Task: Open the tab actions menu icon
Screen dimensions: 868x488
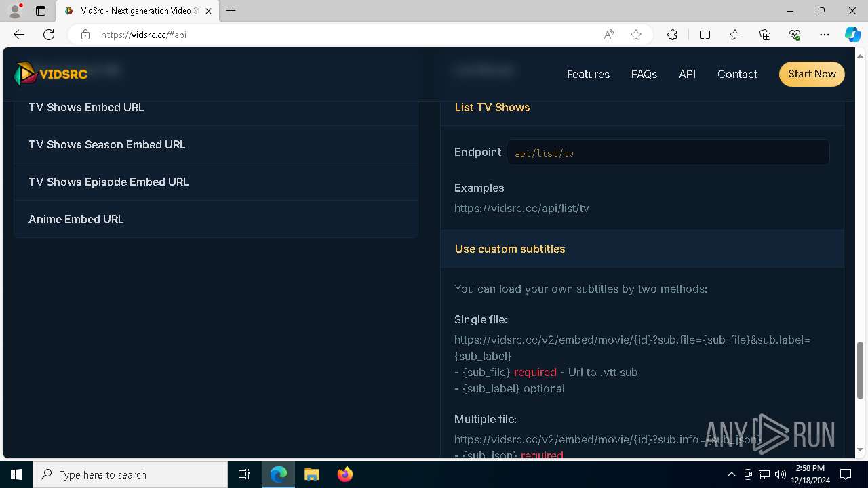Action: (x=41, y=11)
